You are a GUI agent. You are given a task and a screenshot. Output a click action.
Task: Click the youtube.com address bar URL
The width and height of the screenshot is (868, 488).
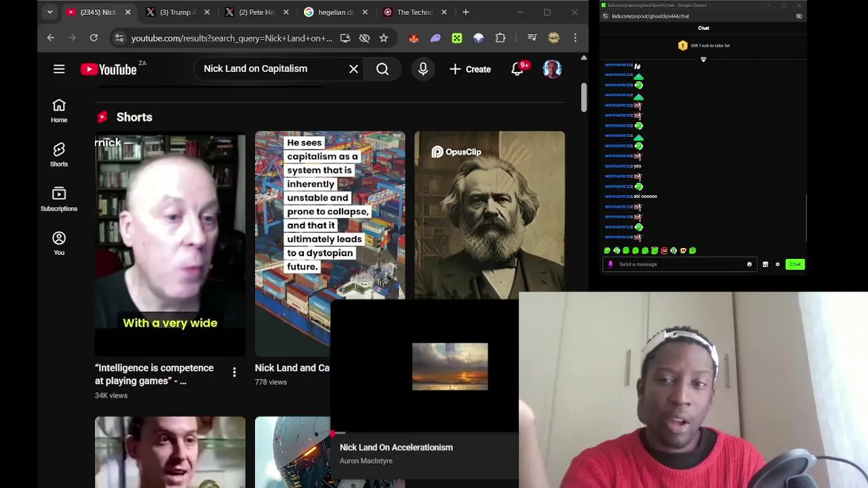click(232, 38)
